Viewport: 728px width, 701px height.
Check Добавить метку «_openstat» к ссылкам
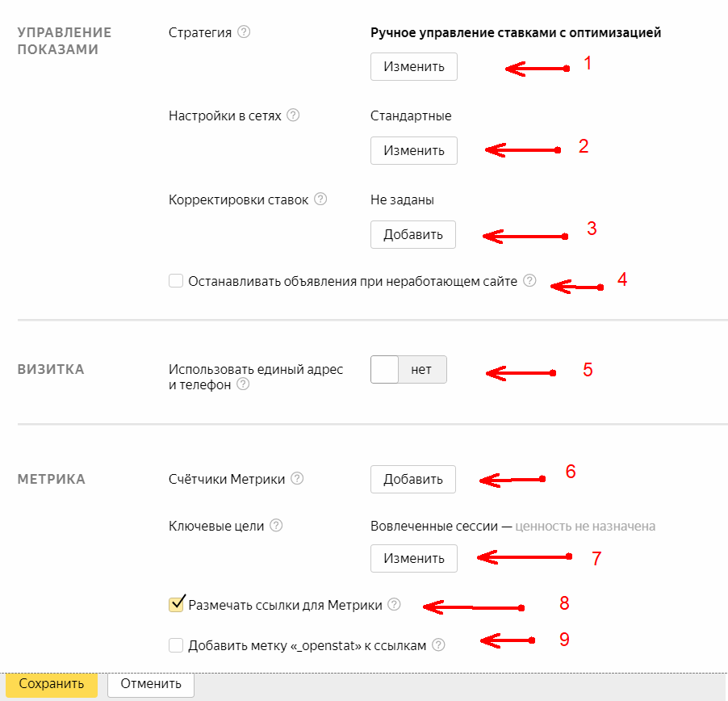tap(175, 645)
